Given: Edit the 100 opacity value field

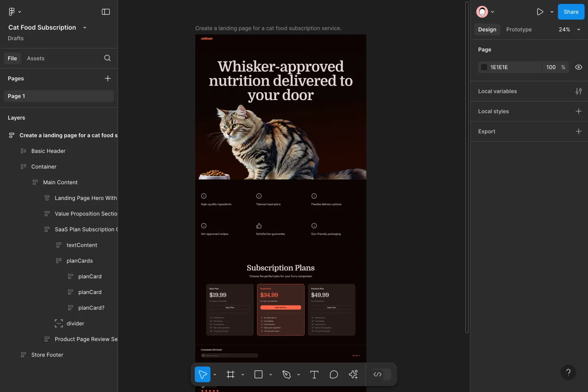Looking at the screenshot, I should (551, 67).
